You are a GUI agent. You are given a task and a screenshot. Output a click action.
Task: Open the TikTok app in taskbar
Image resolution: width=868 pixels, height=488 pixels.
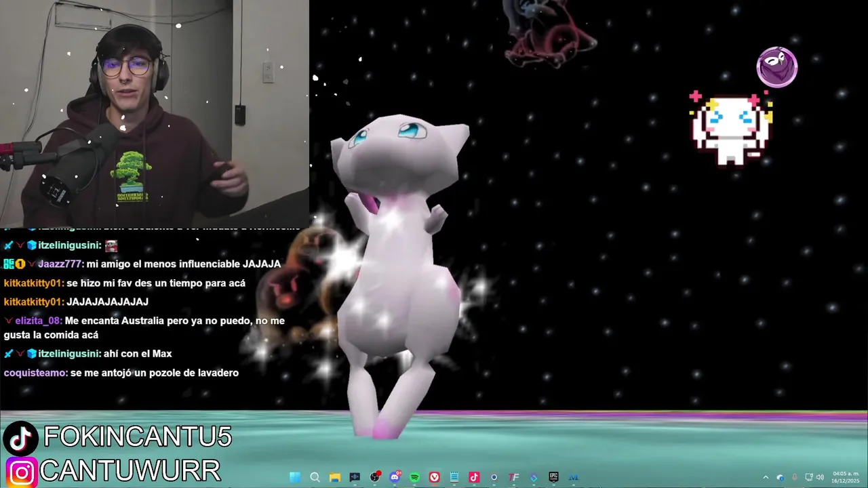pos(474,477)
